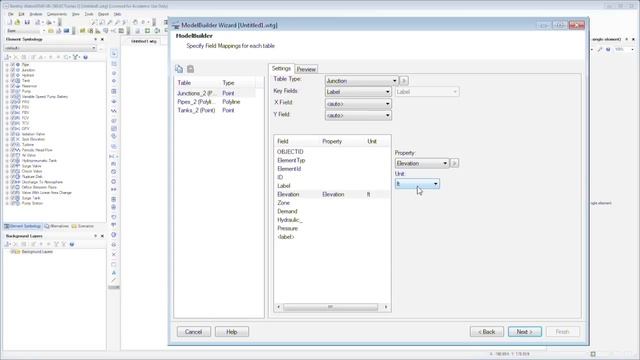640x360 pixels.
Task: Click the Back button
Action: pyautogui.click(x=487, y=332)
